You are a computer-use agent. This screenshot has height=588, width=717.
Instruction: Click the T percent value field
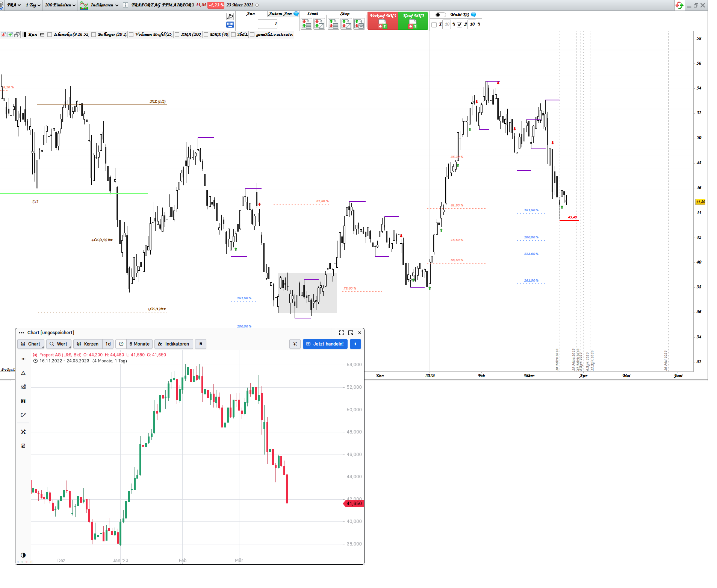click(447, 24)
